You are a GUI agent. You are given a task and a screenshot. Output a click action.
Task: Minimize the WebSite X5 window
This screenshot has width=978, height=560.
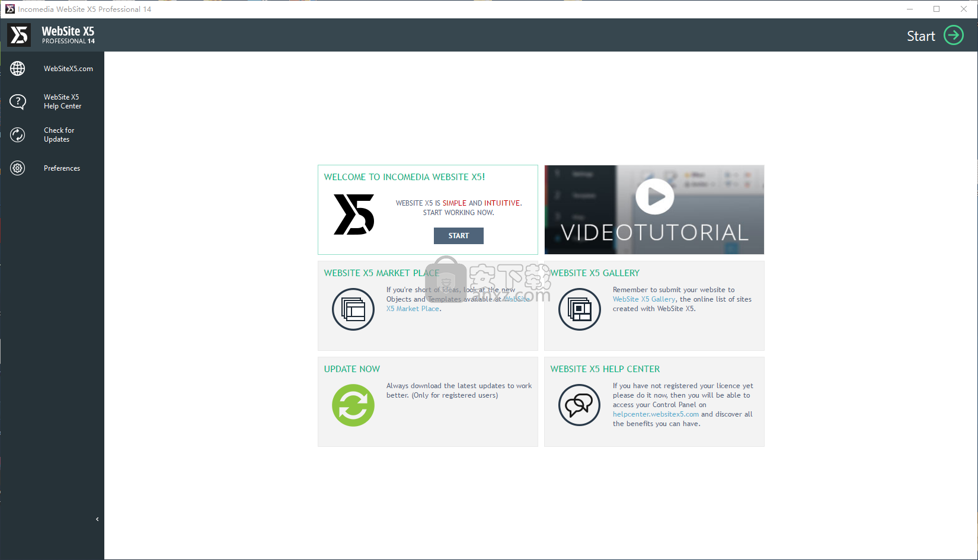pos(910,9)
